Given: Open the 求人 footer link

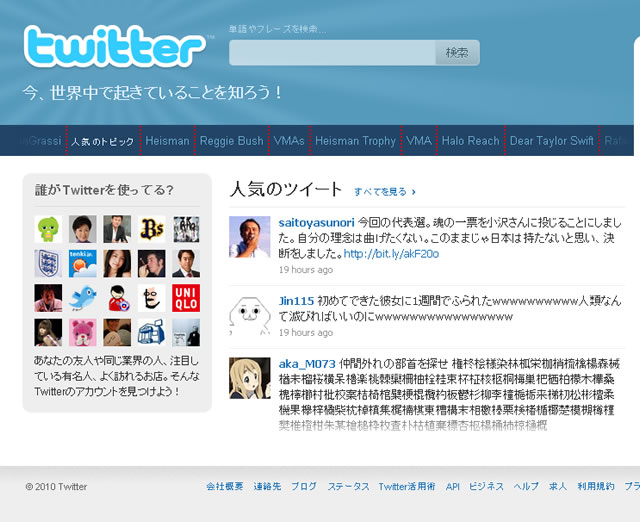Looking at the screenshot, I should (558, 486).
